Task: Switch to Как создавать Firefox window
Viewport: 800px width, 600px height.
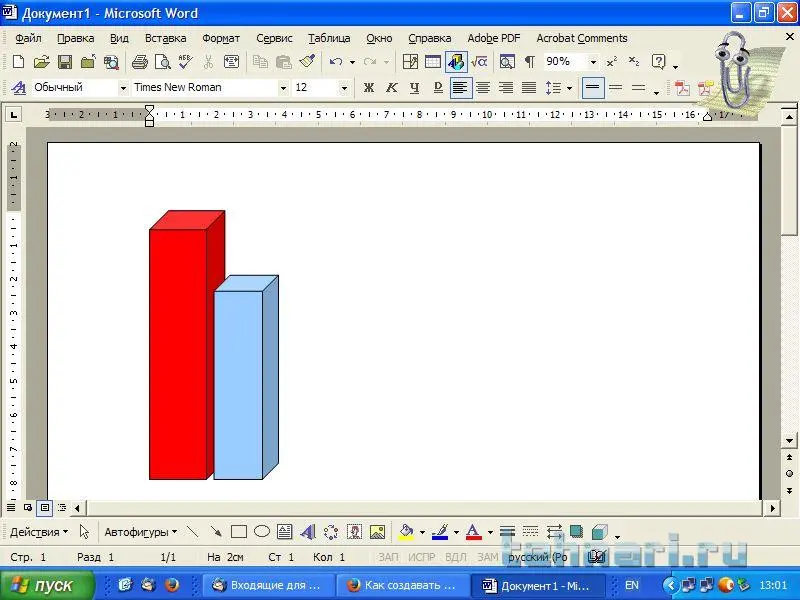Action: coord(404,585)
